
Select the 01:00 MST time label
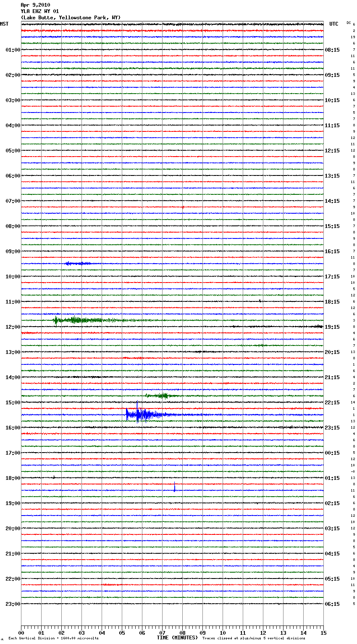[x=13, y=50]
